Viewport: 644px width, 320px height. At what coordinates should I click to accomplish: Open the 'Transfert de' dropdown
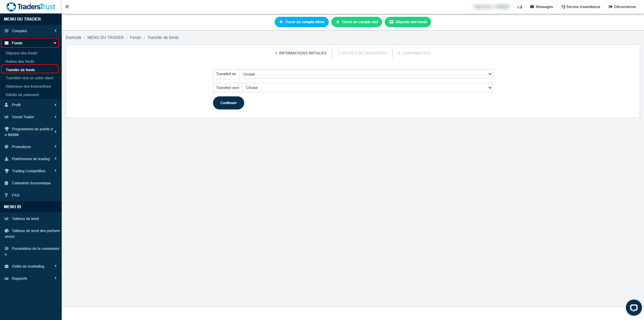(x=366, y=74)
